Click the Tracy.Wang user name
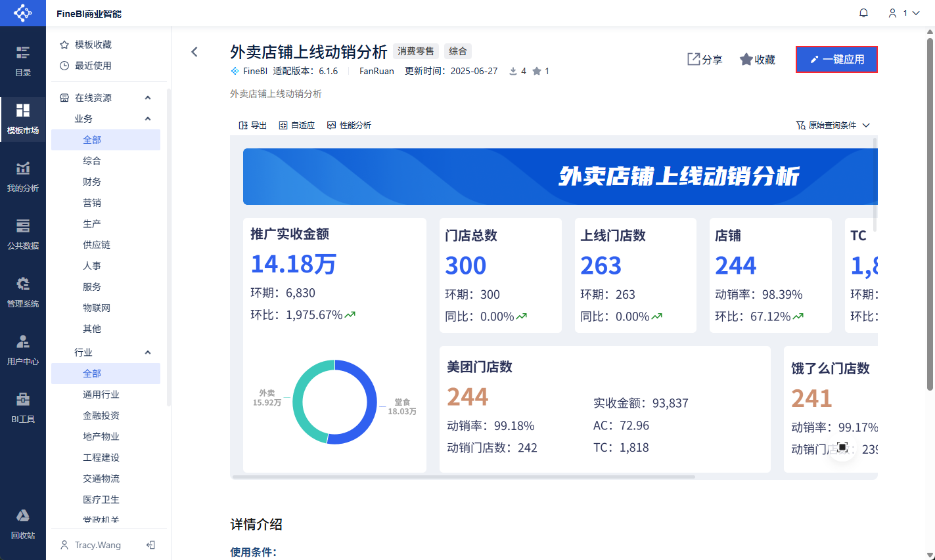 click(98, 545)
